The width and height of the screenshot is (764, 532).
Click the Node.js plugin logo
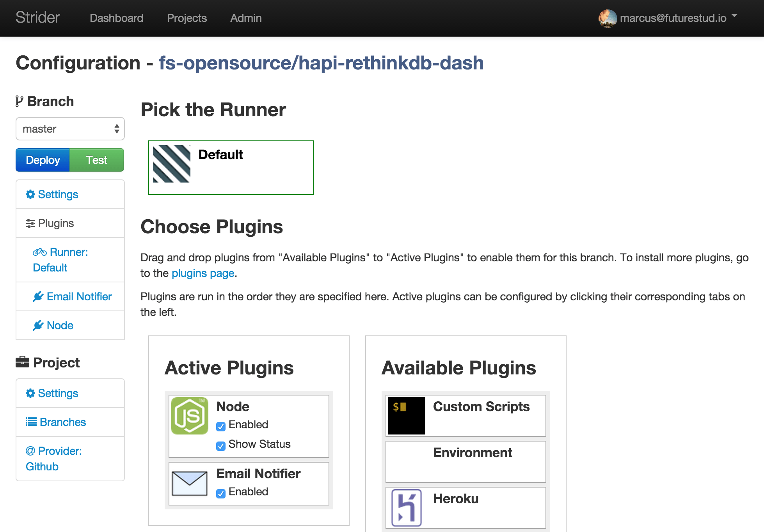pyautogui.click(x=190, y=416)
